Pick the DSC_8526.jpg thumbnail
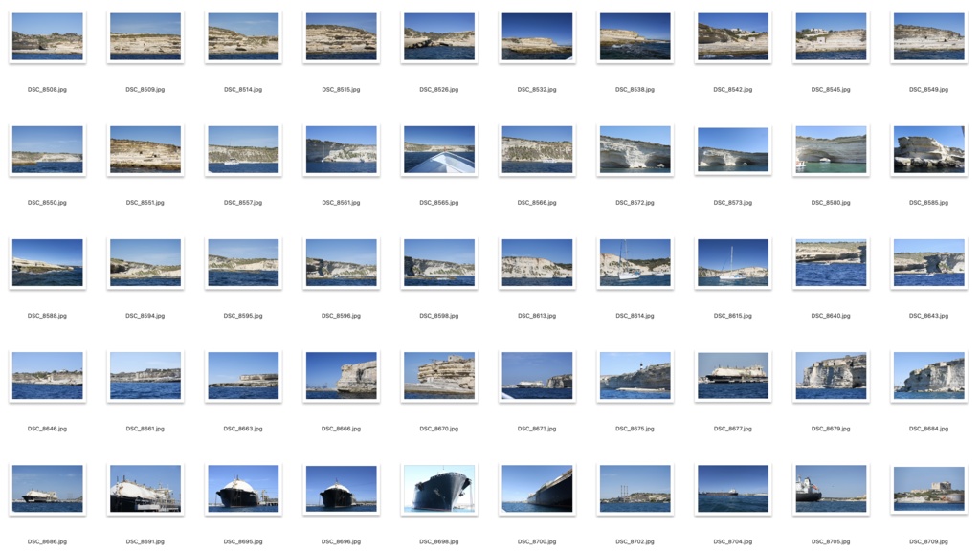This screenshot has height=551, width=980. 438,37
